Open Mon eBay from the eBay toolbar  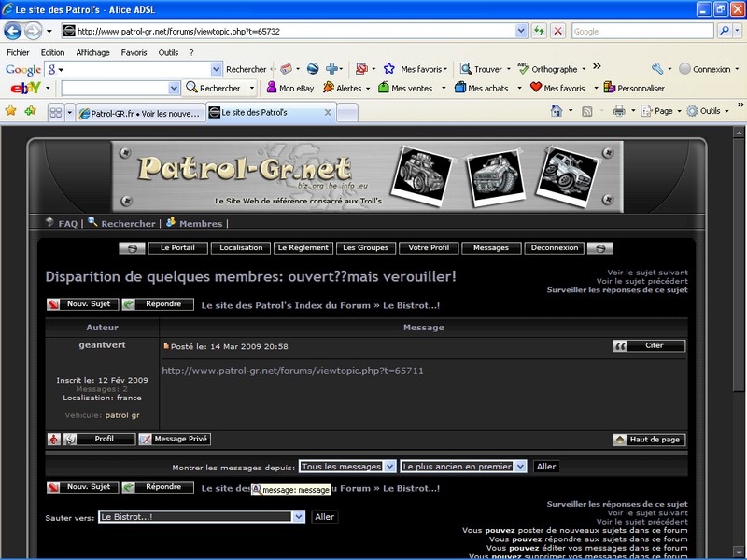click(290, 88)
